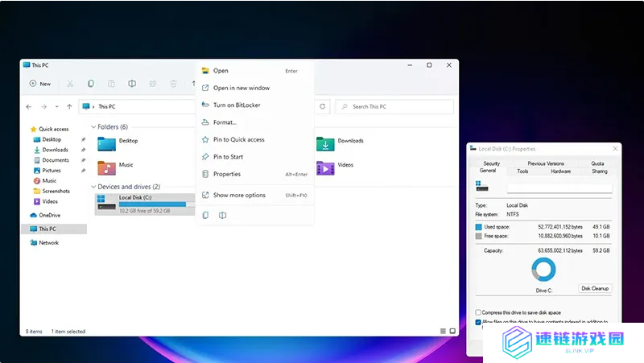
Task: Click the copy icon at the context menu bottom
Action: click(x=205, y=215)
